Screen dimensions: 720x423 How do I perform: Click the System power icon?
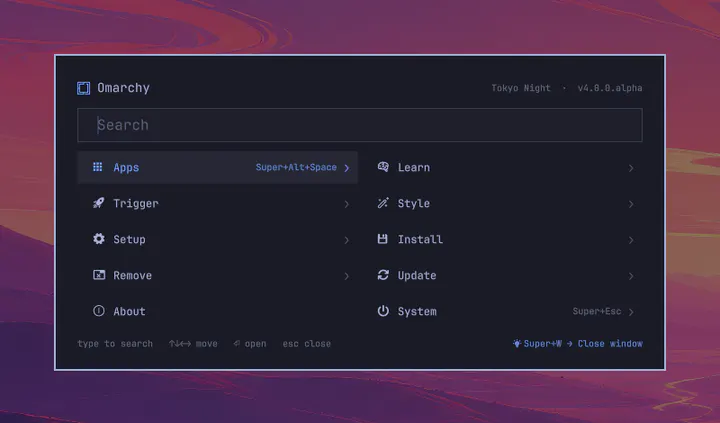pyautogui.click(x=383, y=311)
